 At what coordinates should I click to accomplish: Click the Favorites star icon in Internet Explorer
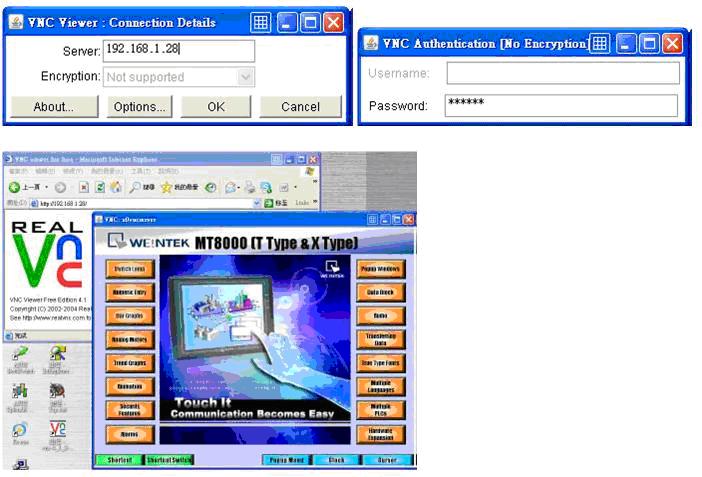click(167, 187)
